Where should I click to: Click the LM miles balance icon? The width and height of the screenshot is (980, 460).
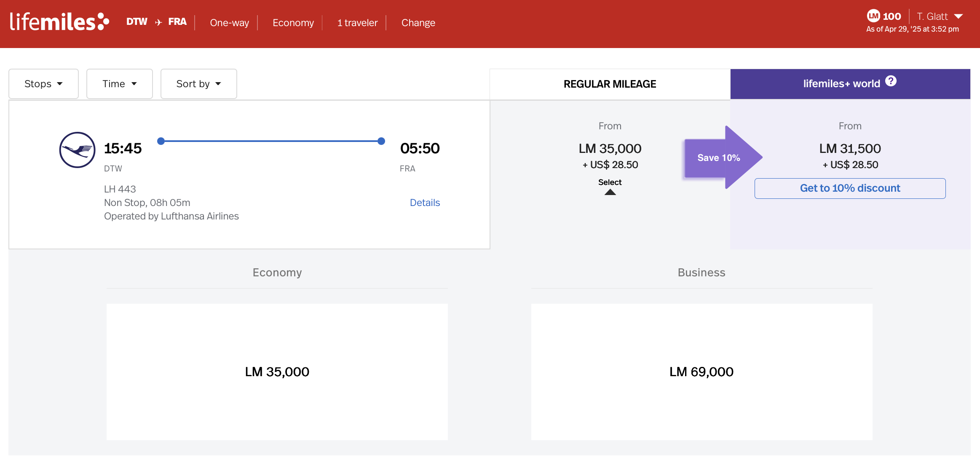pyautogui.click(x=873, y=16)
